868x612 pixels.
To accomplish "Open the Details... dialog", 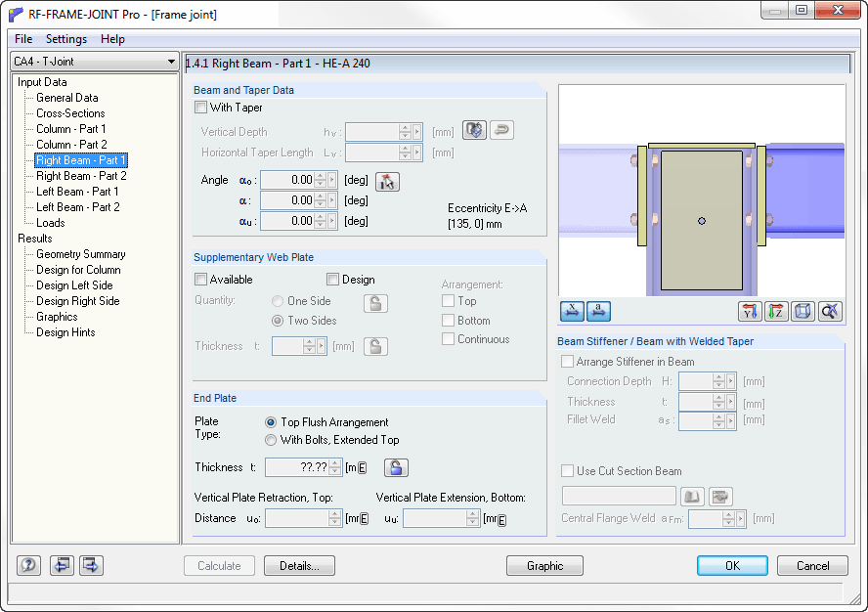I will 299,566.
